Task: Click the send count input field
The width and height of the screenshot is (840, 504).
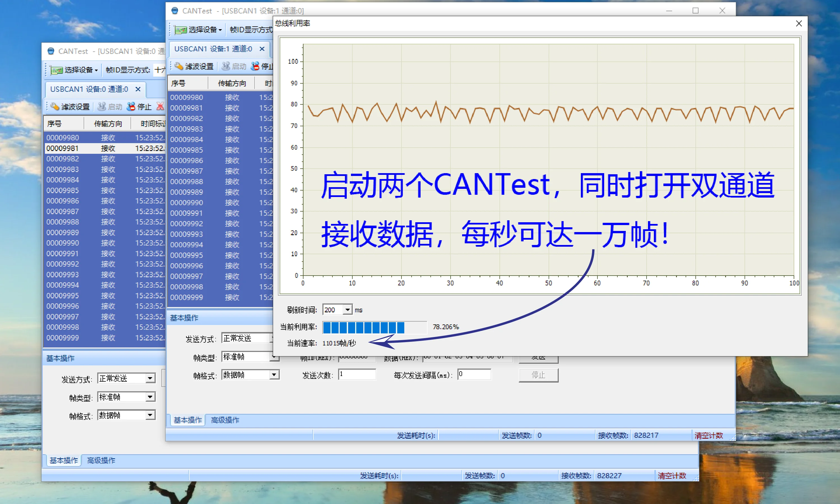Action: [x=357, y=374]
